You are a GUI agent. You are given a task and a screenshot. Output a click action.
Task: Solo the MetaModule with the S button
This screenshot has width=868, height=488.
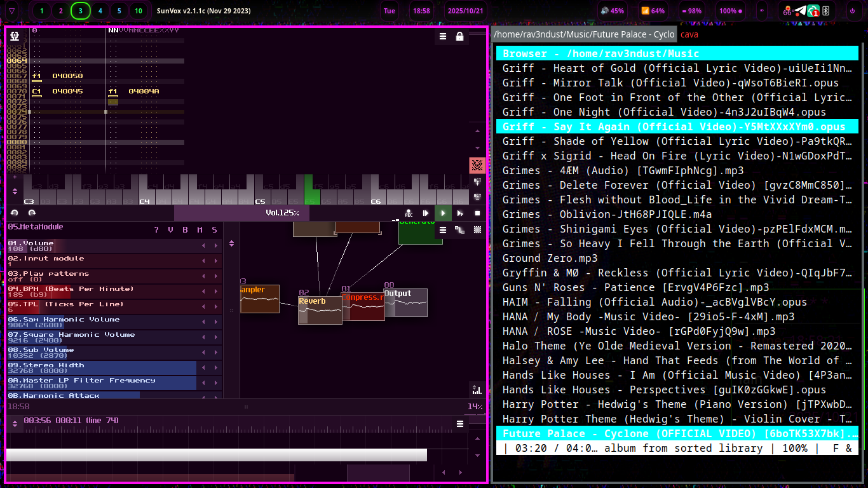click(213, 230)
